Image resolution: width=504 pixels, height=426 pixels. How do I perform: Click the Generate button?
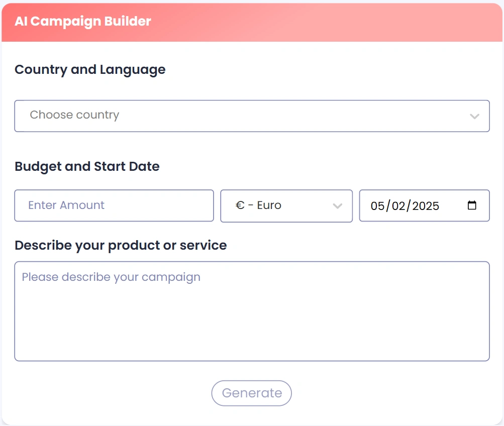tap(251, 393)
